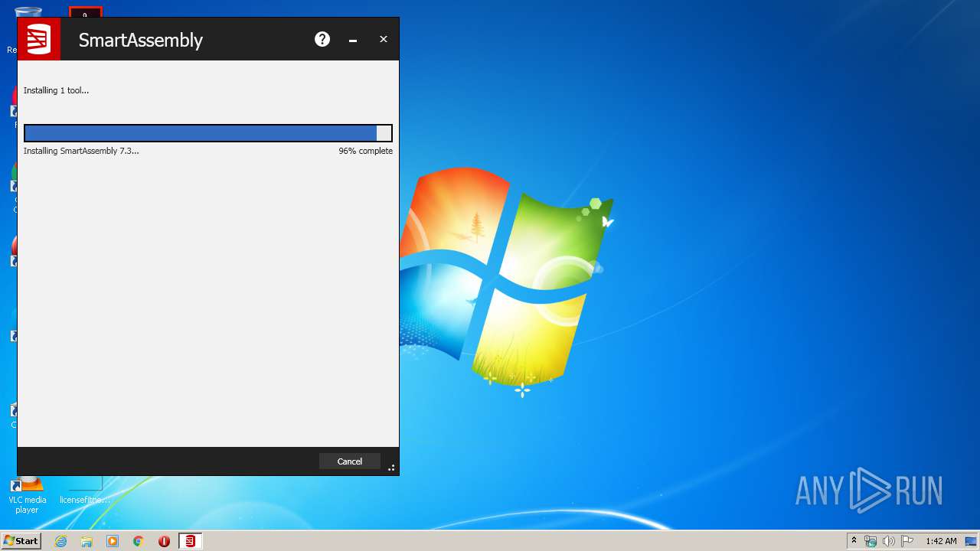Click the installation progress bar

click(x=208, y=133)
